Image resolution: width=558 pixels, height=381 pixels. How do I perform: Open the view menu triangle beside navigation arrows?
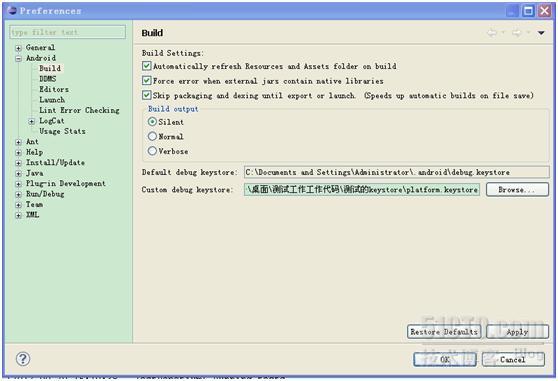[541, 33]
